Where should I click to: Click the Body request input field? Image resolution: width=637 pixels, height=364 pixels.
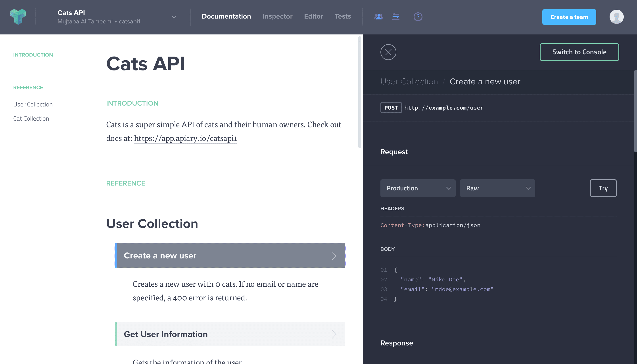pyautogui.click(x=499, y=284)
